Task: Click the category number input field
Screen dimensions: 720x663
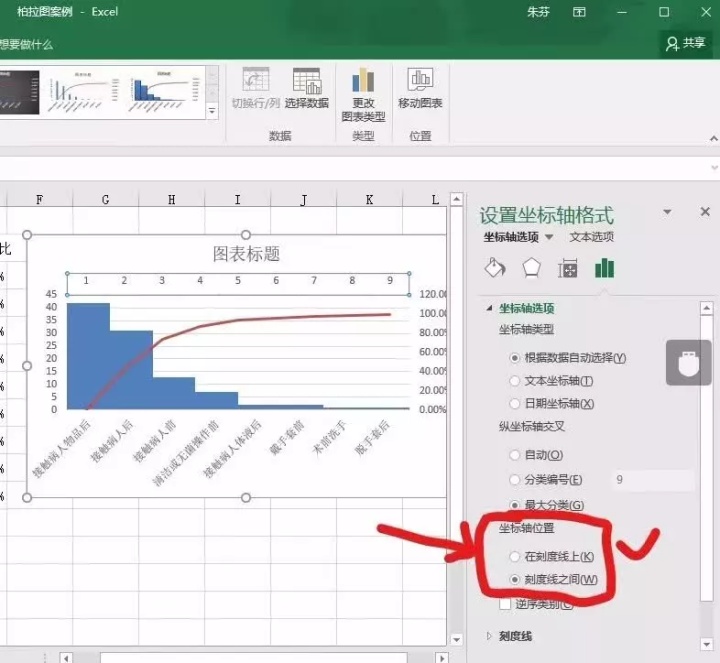Action: 652,480
